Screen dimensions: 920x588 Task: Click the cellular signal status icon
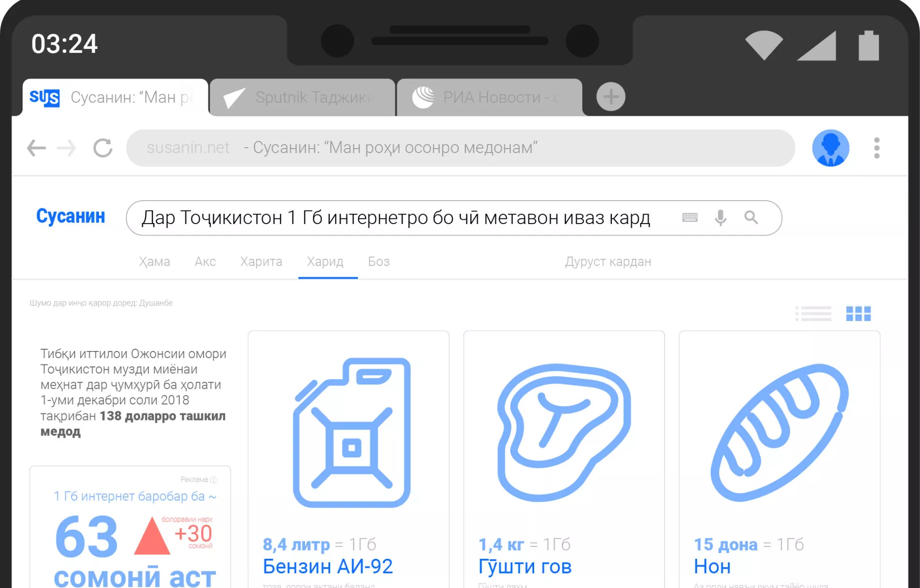point(816,45)
